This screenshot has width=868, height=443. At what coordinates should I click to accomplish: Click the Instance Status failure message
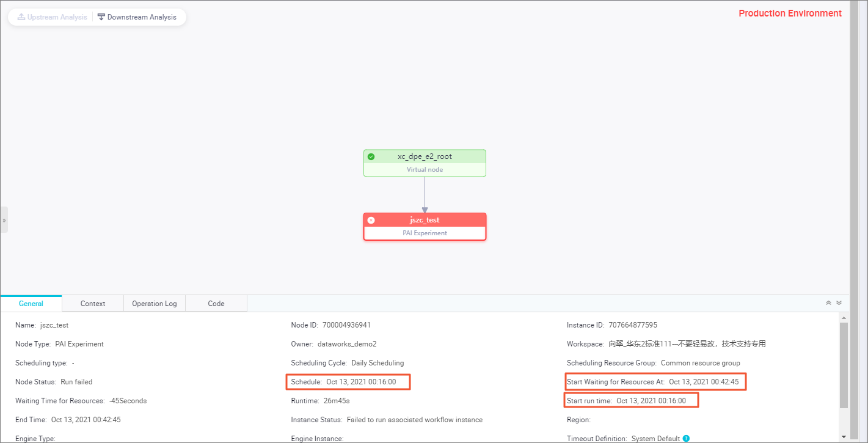[415, 420]
